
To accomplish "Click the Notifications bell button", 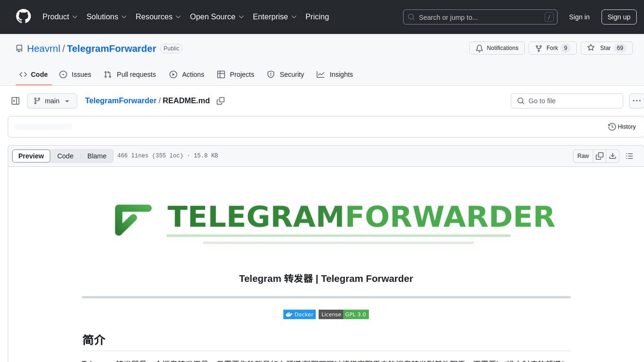I will tap(497, 48).
